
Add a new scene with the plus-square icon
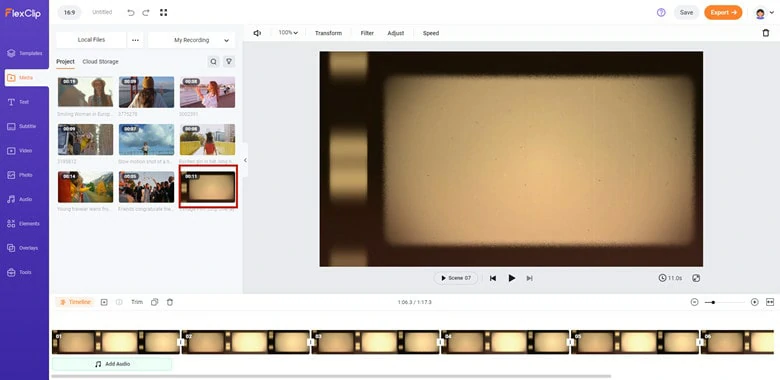(104, 302)
